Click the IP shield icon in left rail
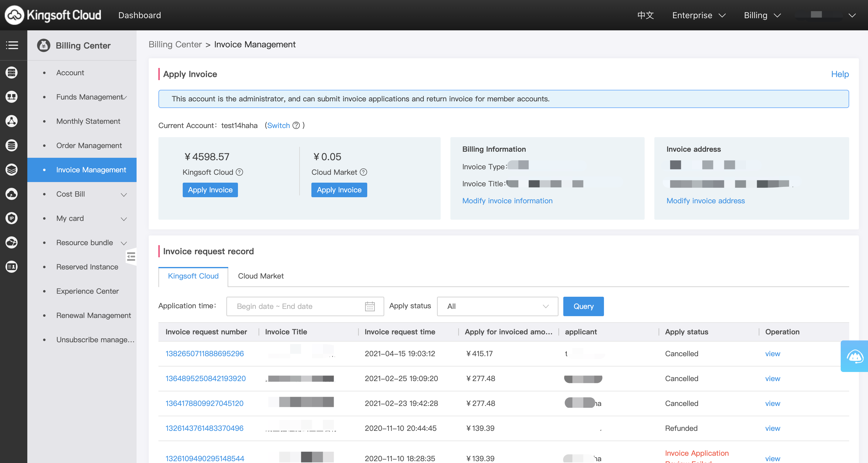Image resolution: width=868 pixels, height=463 pixels. 12,218
